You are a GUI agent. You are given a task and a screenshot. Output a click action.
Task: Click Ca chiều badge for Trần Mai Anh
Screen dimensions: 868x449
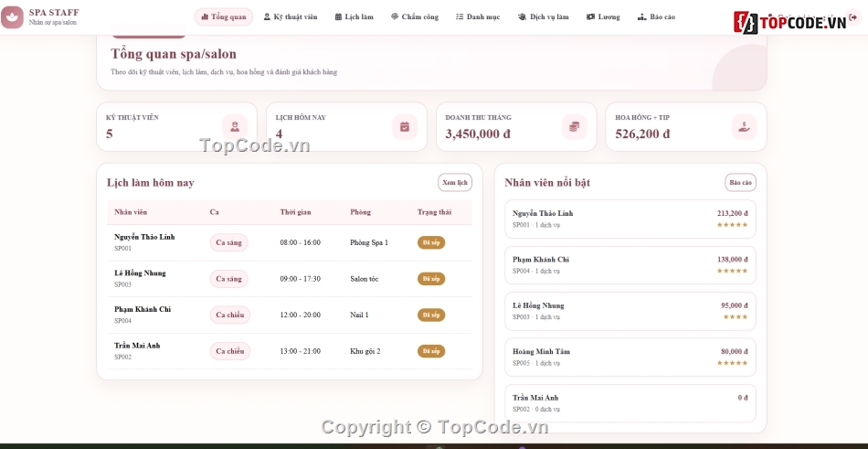coord(229,351)
